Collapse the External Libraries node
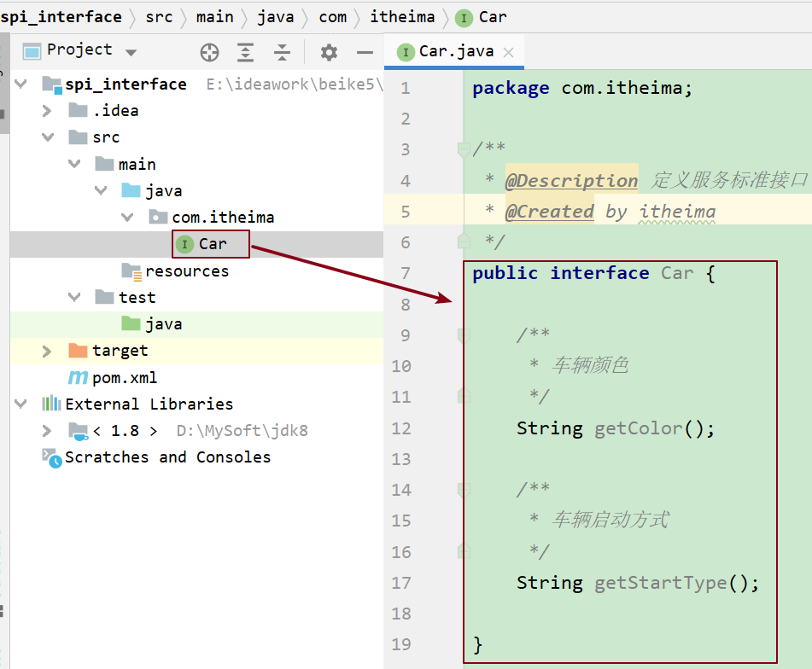The image size is (812, 669). point(20,404)
